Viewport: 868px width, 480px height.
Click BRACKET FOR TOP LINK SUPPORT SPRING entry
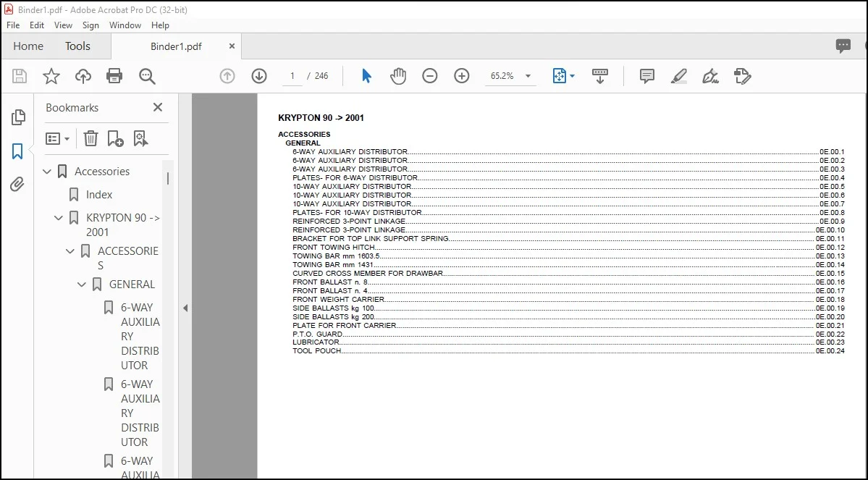[568, 239]
